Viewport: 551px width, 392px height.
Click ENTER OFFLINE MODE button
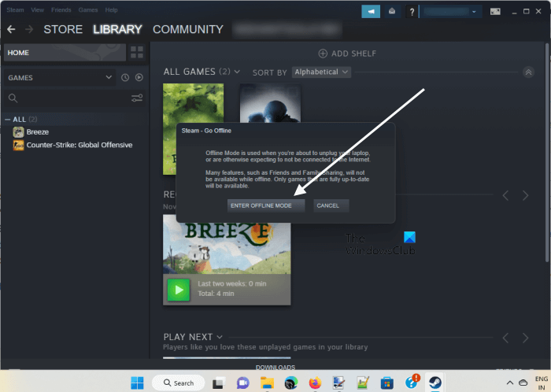[x=266, y=205]
